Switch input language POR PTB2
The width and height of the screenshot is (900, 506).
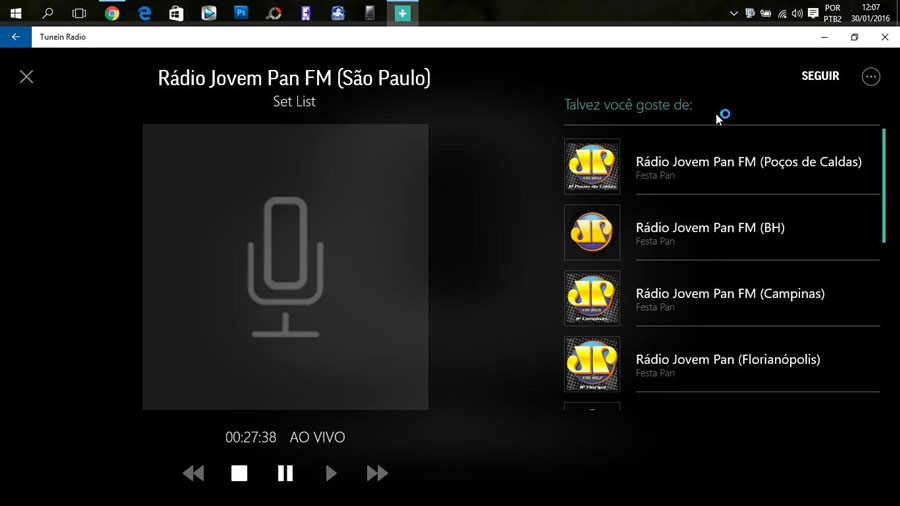[x=832, y=13]
